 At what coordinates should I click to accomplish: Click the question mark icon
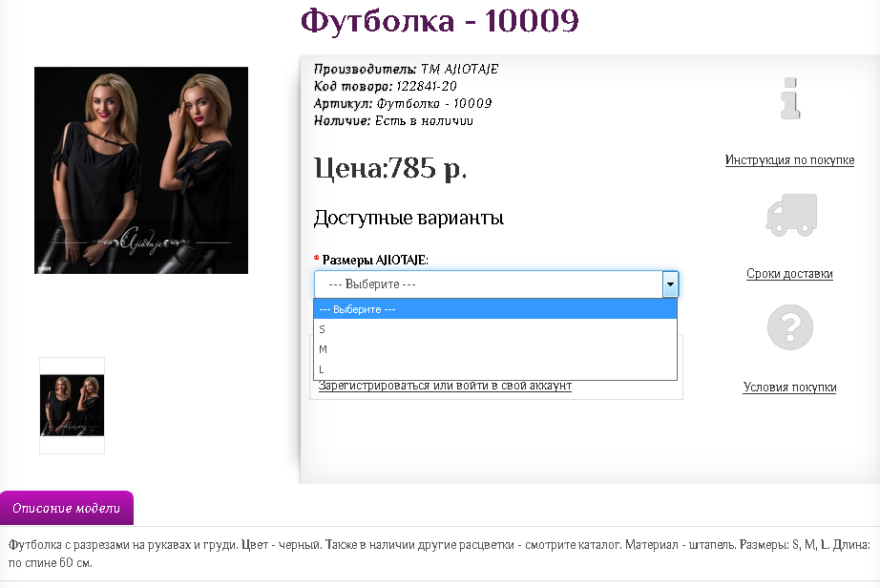pyautogui.click(x=790, y=327)
